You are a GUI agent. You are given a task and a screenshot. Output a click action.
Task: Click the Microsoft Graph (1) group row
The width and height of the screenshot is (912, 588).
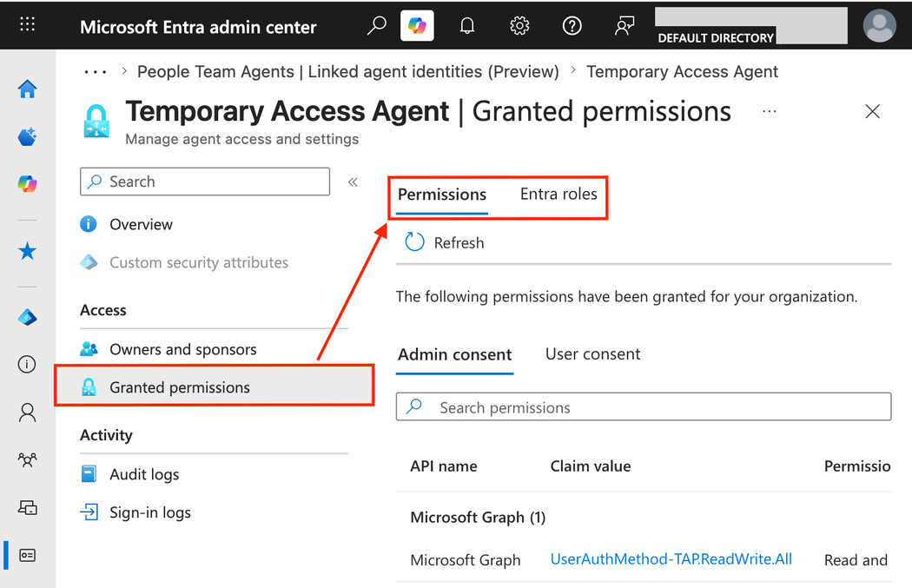478,517
